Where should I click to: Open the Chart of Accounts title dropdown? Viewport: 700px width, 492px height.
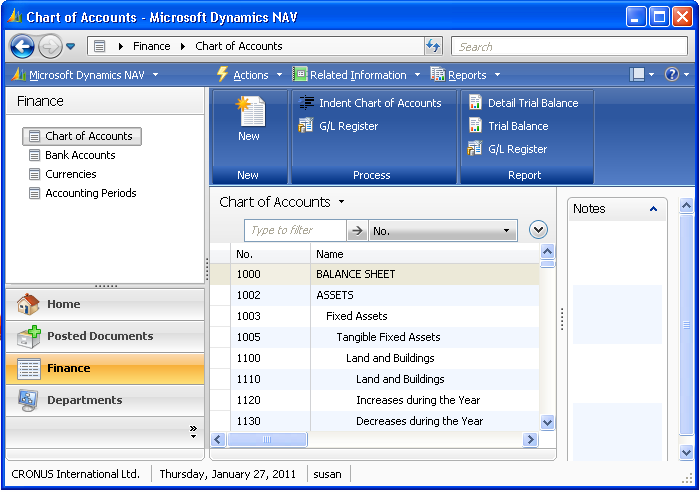[341, 202]
